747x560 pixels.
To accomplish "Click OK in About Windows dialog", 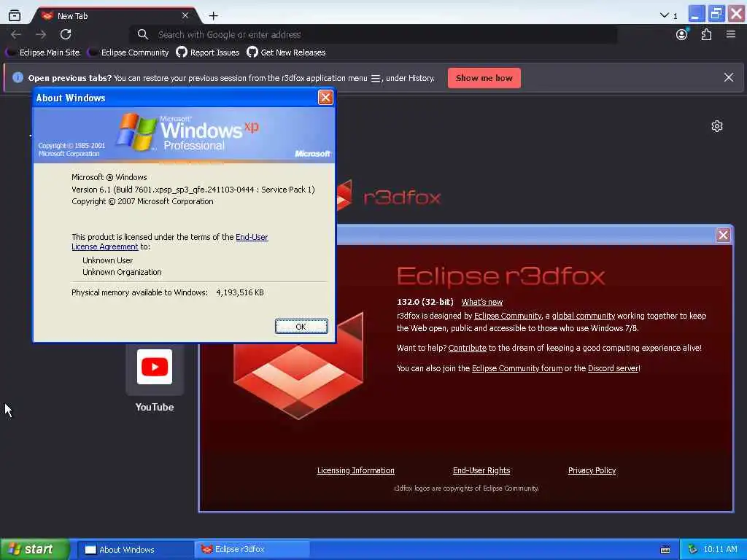I will (301, 327).
